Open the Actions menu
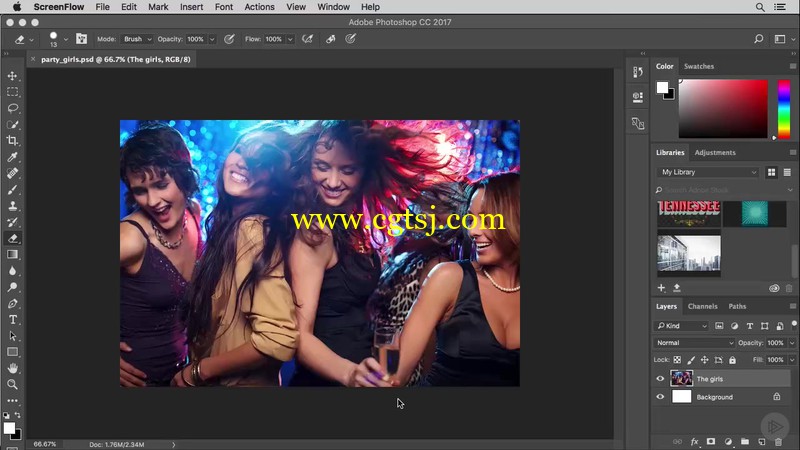This screenshot has height=450, width=800. (x=259, y=7)
